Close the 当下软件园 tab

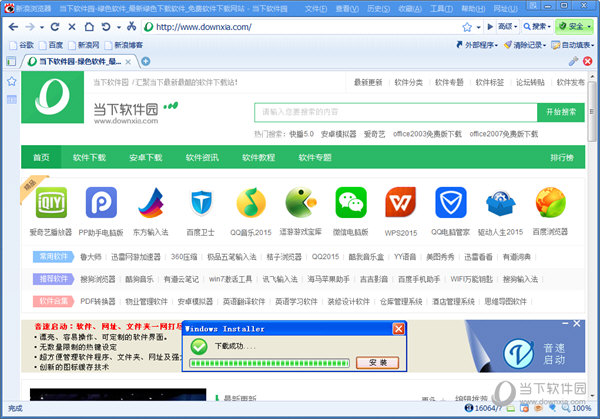tap(128, 62)
